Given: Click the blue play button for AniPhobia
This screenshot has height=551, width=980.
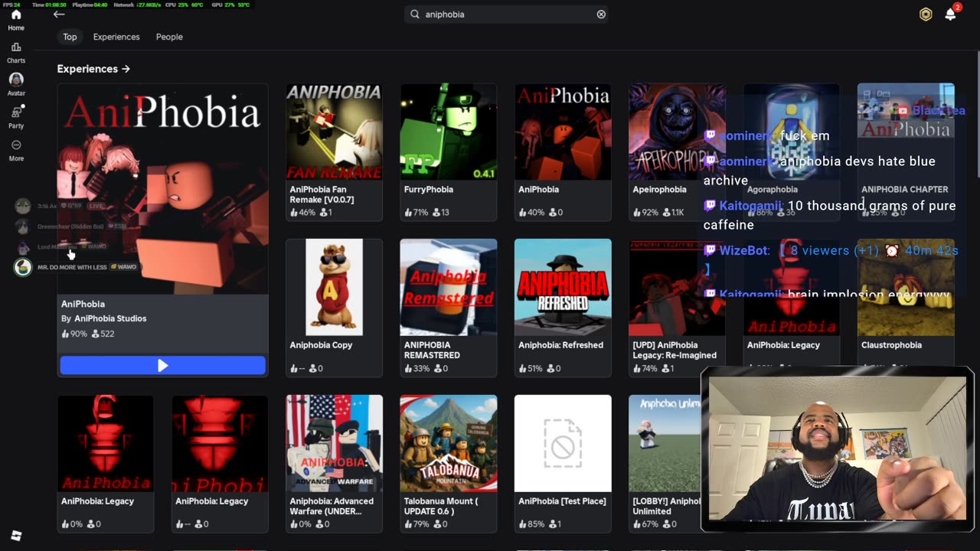Looking at the screenshot, I should pyautogui.click(x=163, y=366).
